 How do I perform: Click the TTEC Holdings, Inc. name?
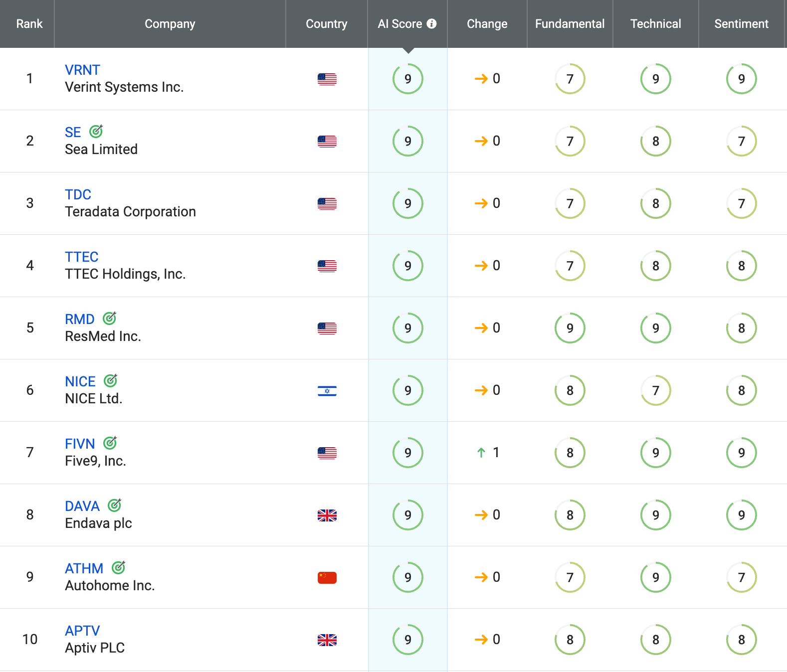tap(125, 274)
